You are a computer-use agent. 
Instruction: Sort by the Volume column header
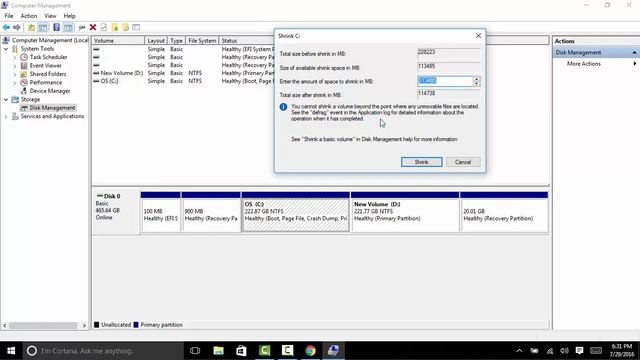coord(118,40)
